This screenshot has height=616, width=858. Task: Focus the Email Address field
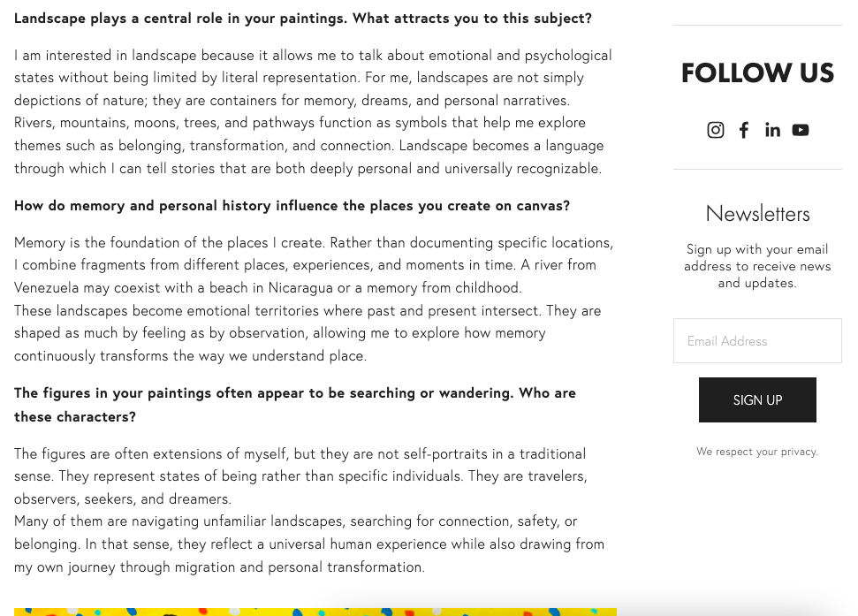(x=757, y=341)
